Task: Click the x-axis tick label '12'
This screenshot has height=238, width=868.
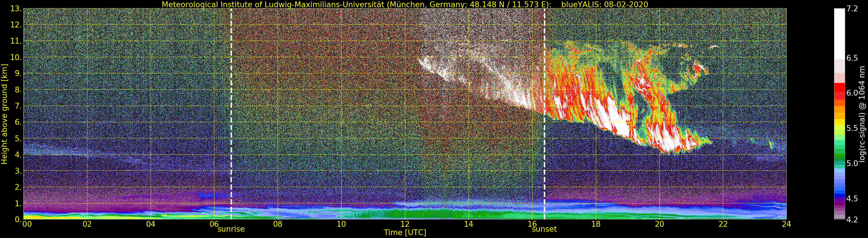Action: (x=405, y=224)
